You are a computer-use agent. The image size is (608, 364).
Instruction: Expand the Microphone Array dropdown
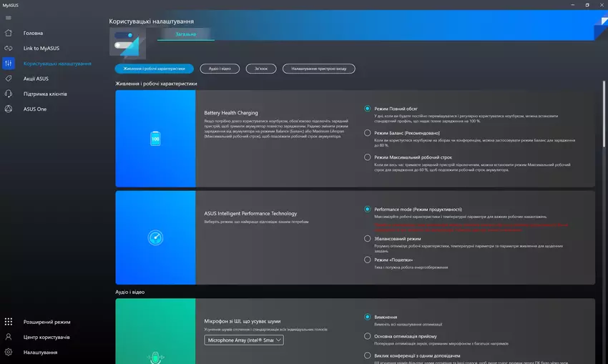[x=244, y=340]
